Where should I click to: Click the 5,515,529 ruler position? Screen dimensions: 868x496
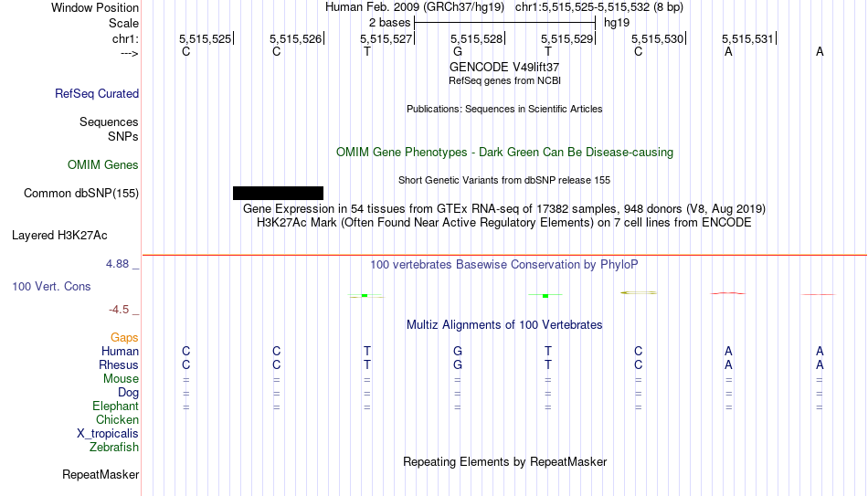[x=566, y=38]
